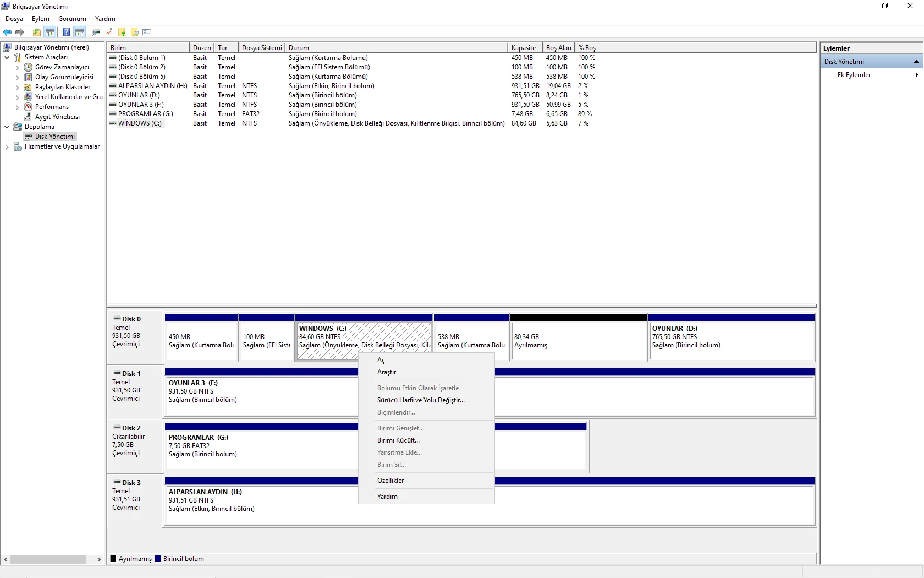Sort by the Birim column header

click(x=148, y=48)
